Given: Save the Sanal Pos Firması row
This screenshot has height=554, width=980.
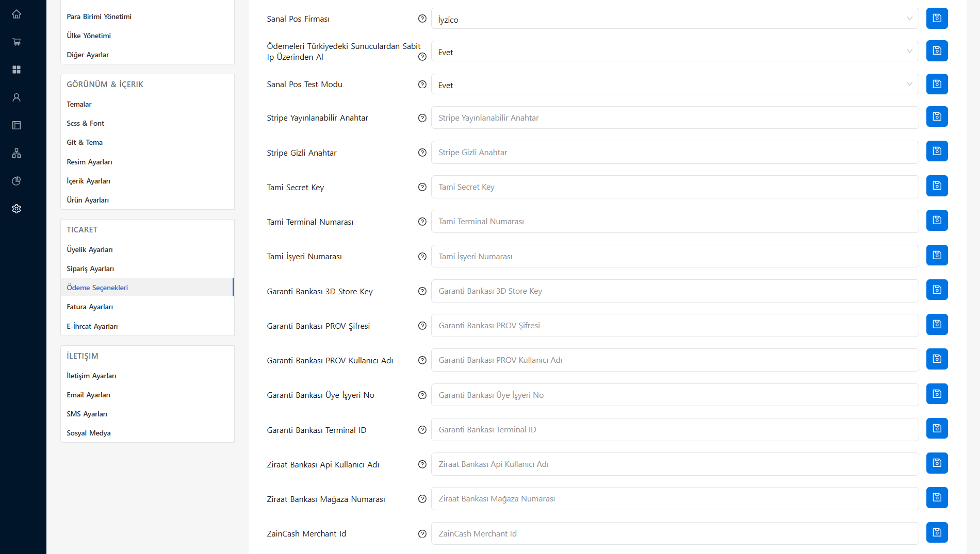Looking at the screenshot, I should point(937,18).
